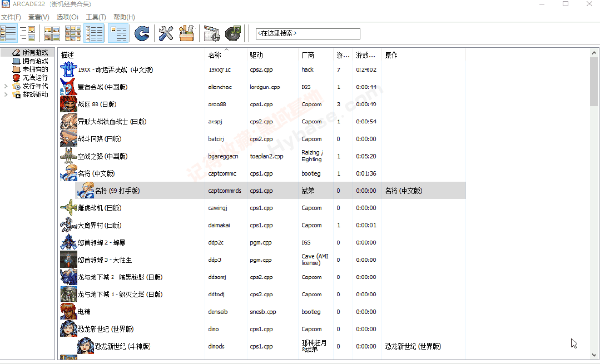The height and width of the screenshot is (364, 600).
Task: Expand the 游戏驱动 tree node
Action: (6, 94)
